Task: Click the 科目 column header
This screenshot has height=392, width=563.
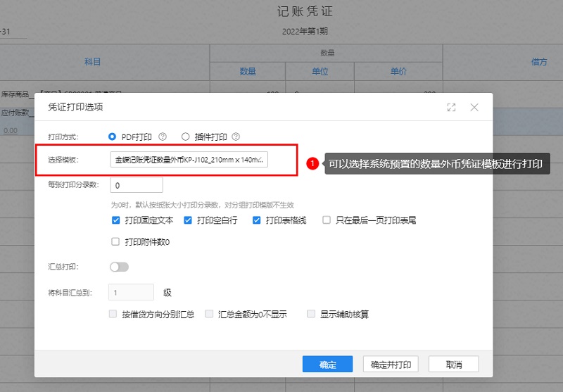Action: point(93,62)
